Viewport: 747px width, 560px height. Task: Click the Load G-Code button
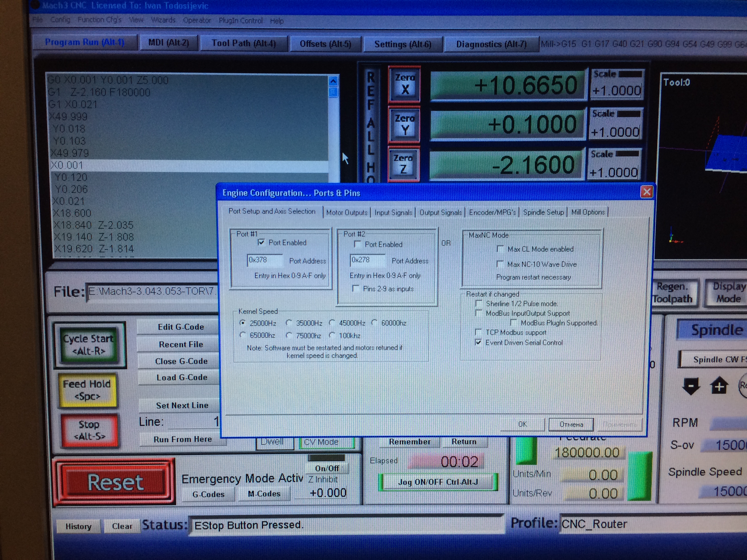[182, 377]
